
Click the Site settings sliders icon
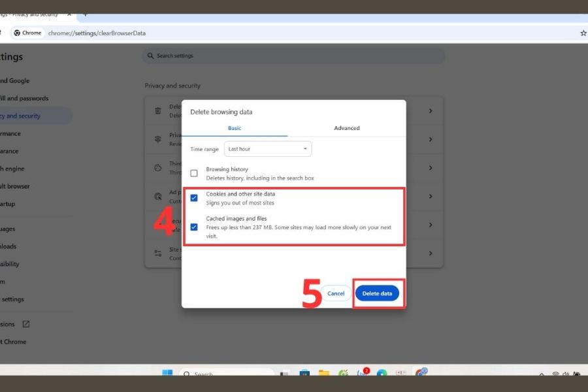157,253
